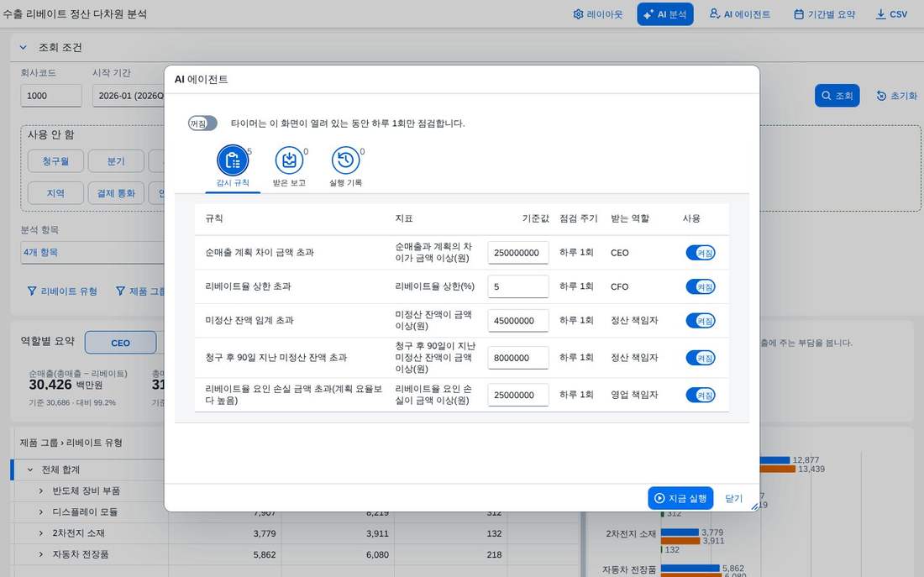Grab the dialog resize handle corner
The width and height of the screenshot is (924, 577).
point(754,506)
